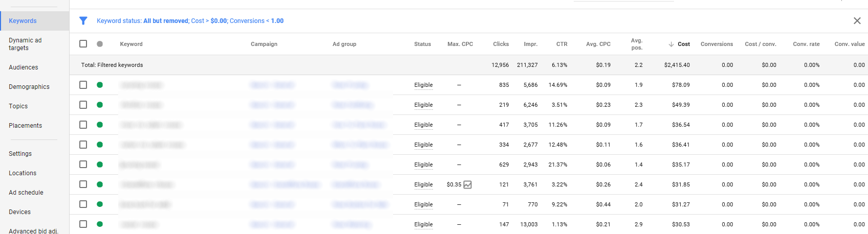Remove the filter with the X icon
Viewport: 868px width, 234px height.
tap(857, 21)
